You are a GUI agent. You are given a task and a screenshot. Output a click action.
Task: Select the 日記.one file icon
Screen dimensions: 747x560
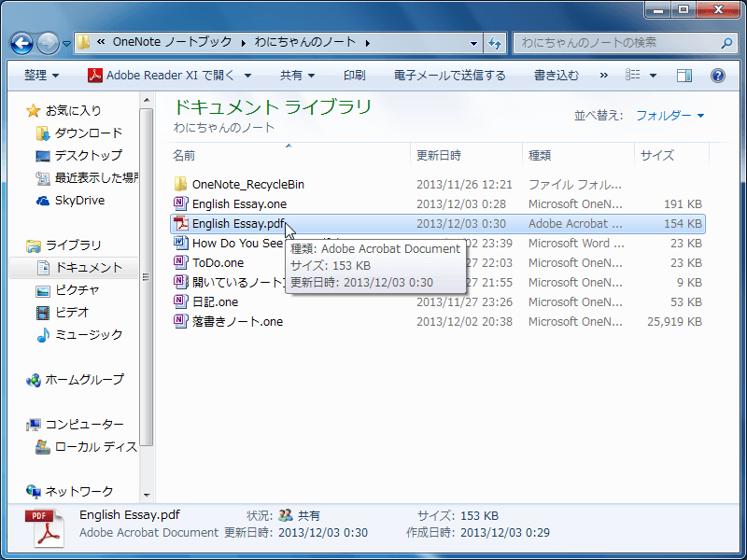coord(180,301)
